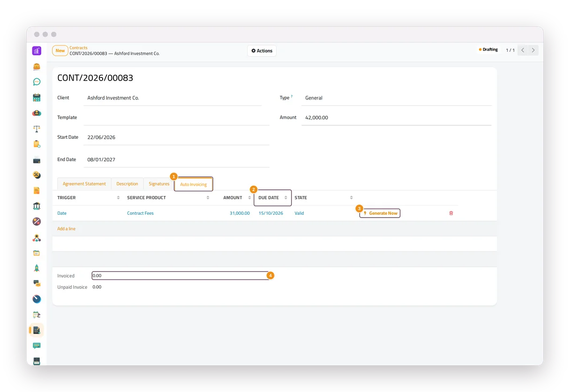570x392 pixels.
Task: Open the calendar with microscope icon
Action: coord(37,315)
